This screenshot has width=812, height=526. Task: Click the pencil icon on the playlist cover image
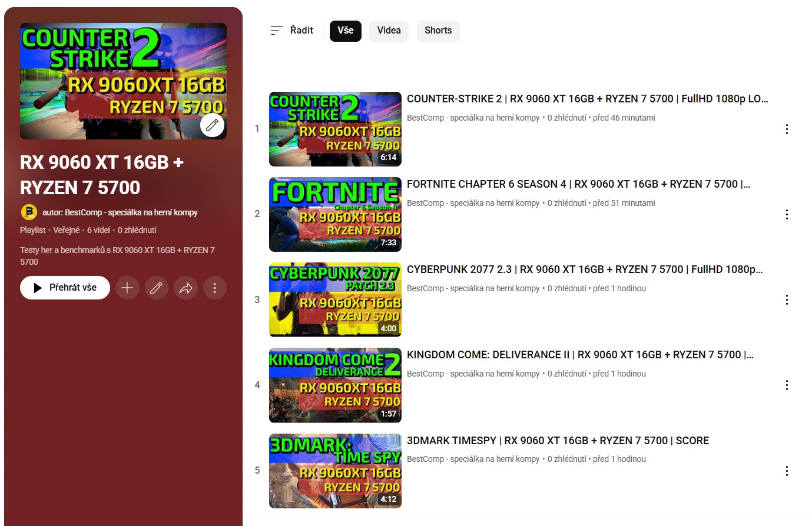[x=212, y=125]
